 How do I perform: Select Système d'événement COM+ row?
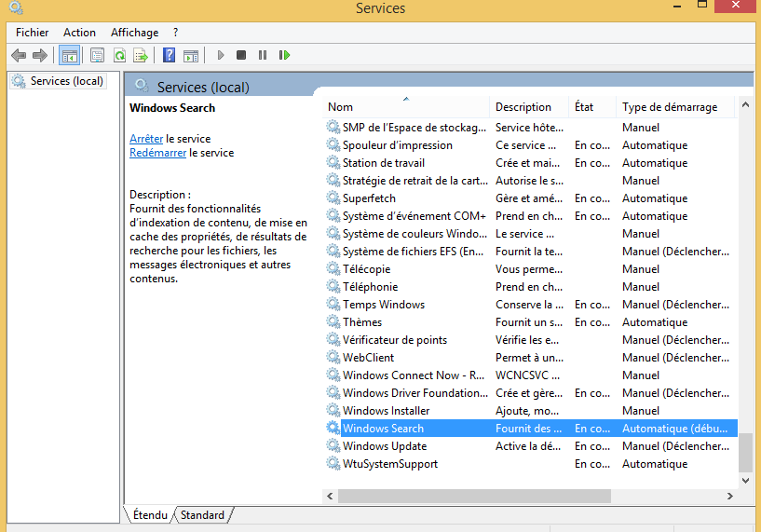530,215
